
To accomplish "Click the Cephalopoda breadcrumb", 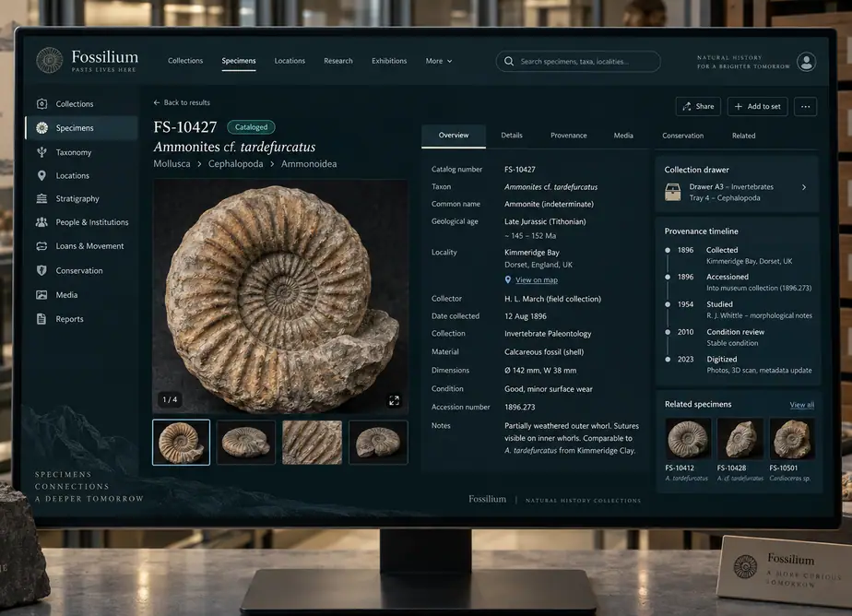I will (x=235, y=163).
